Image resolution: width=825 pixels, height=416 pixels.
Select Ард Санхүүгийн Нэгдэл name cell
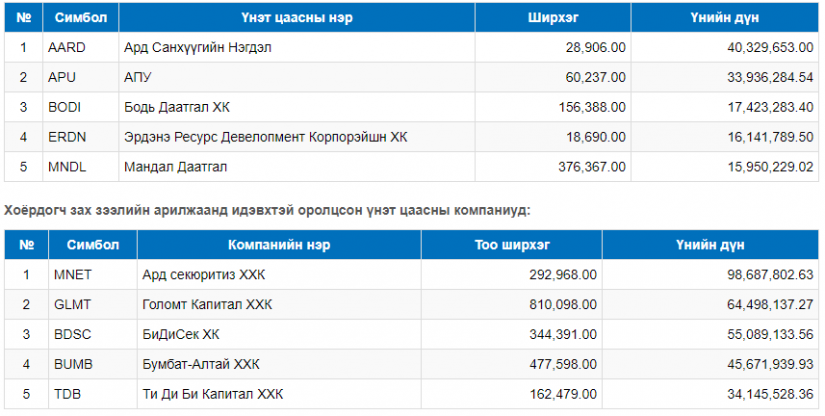[x=297, y=47]
